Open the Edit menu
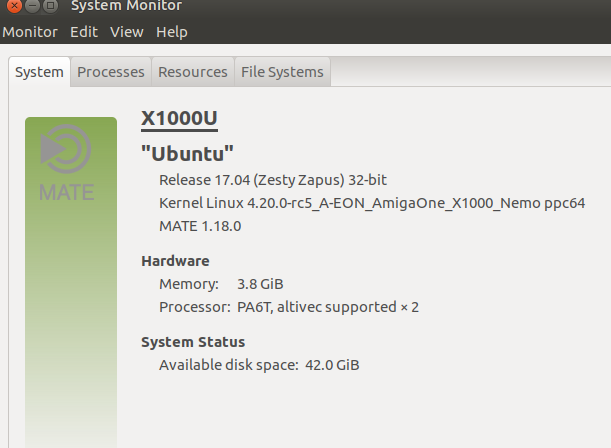The height and width of the screenshot is (448, 611). pos(84,32)
